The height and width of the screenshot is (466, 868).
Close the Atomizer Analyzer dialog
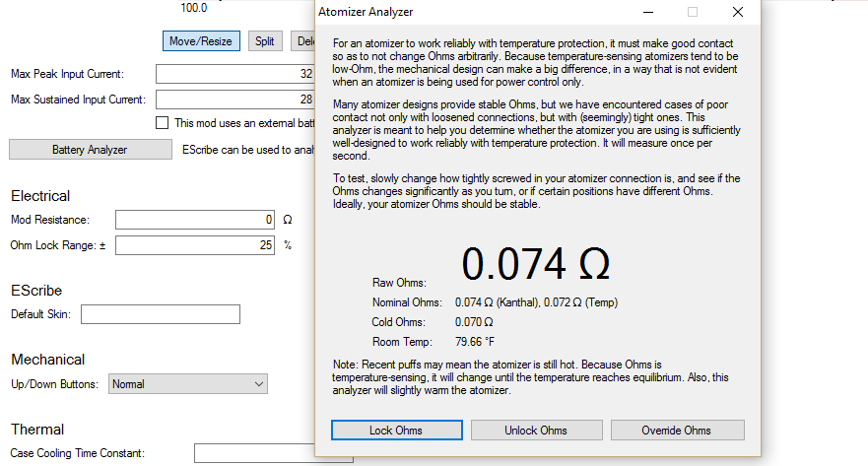(737, 12)
